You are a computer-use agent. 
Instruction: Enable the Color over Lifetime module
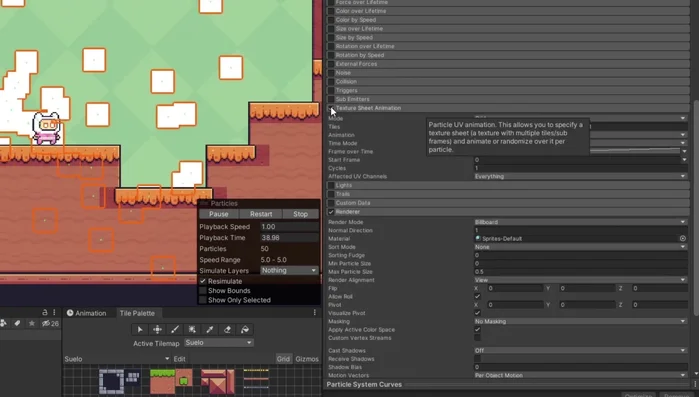click(331, 11)
